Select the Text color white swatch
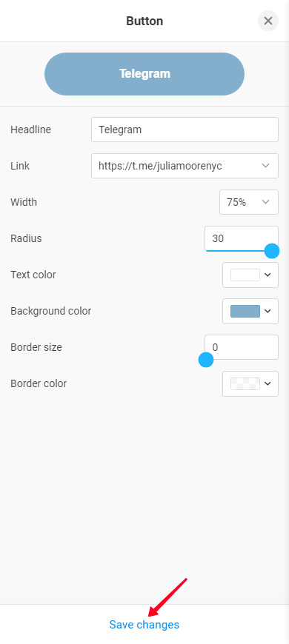Image resolution: width=289 pixels, height=644 pixels. 245,275
